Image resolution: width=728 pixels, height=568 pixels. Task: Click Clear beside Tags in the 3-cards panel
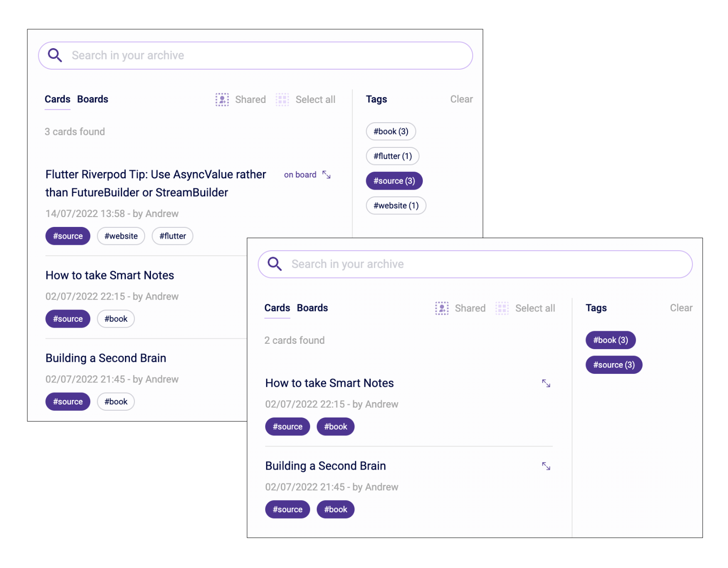[461, 99]
